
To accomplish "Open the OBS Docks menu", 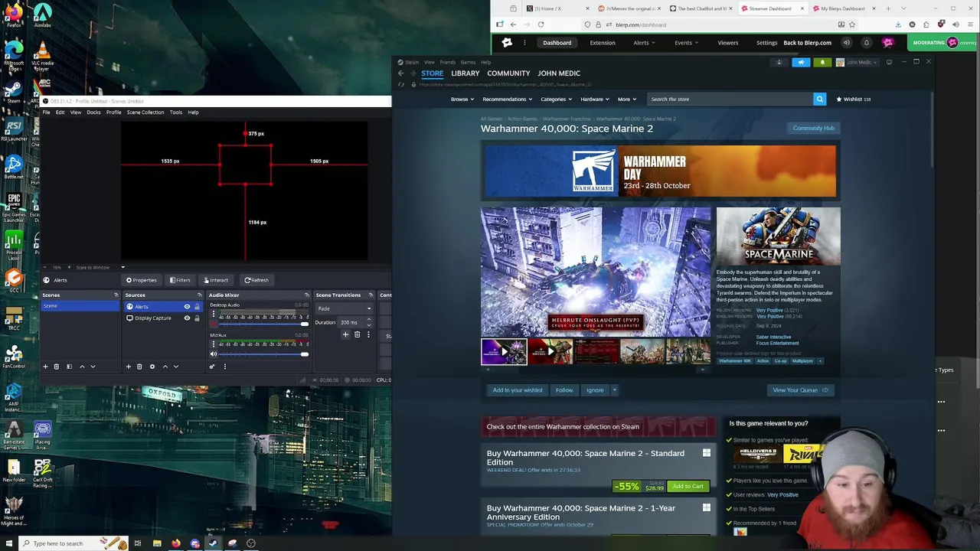I will tap(93, 112).
